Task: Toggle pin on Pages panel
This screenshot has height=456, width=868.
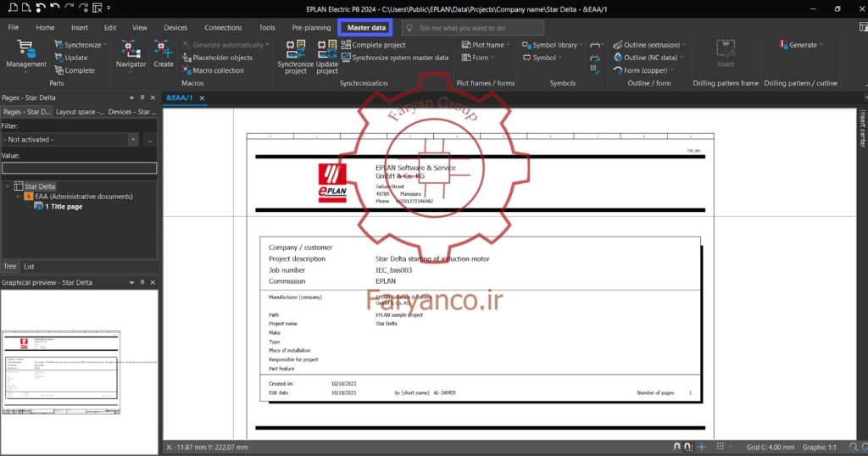Action: pyautogui.click(x=142, y=97)
